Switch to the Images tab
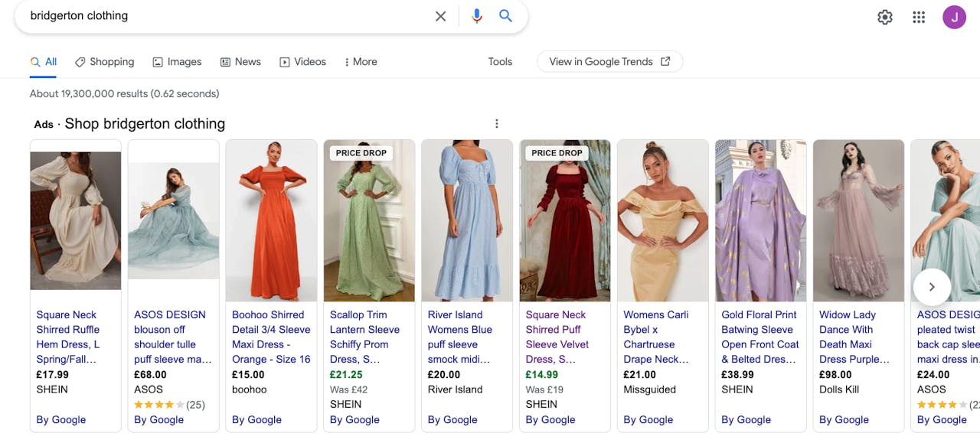 point(177,62)
